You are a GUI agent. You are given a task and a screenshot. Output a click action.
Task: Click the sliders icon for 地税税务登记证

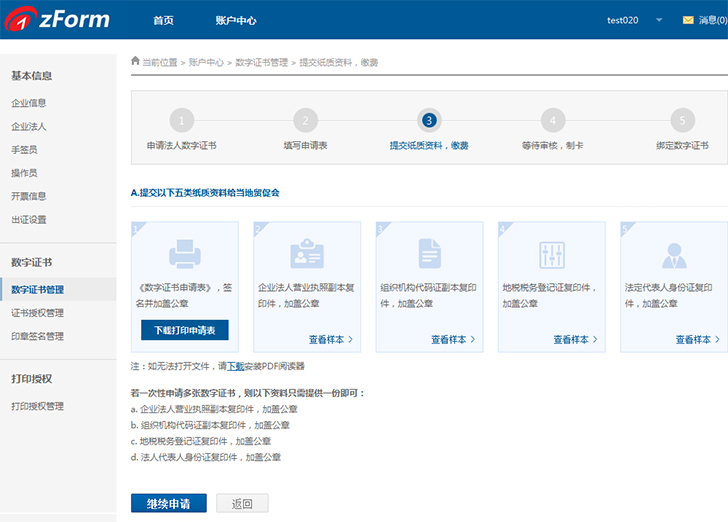point(551,254)
